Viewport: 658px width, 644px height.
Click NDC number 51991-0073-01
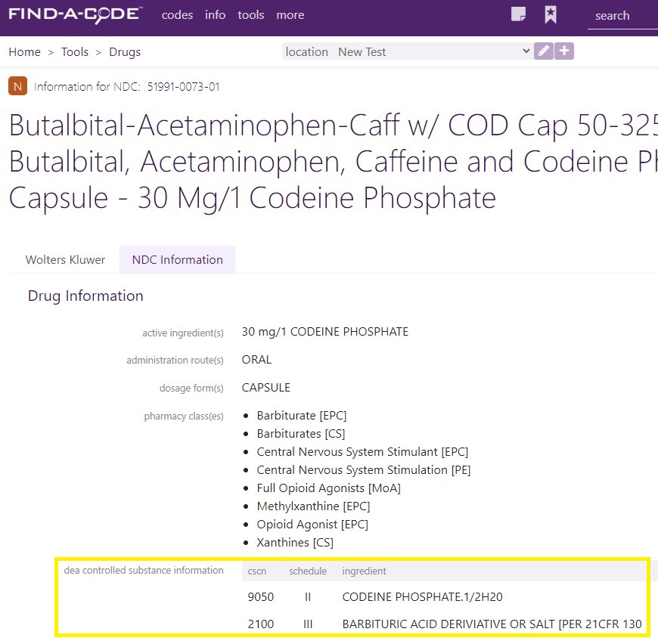point(183,87)
